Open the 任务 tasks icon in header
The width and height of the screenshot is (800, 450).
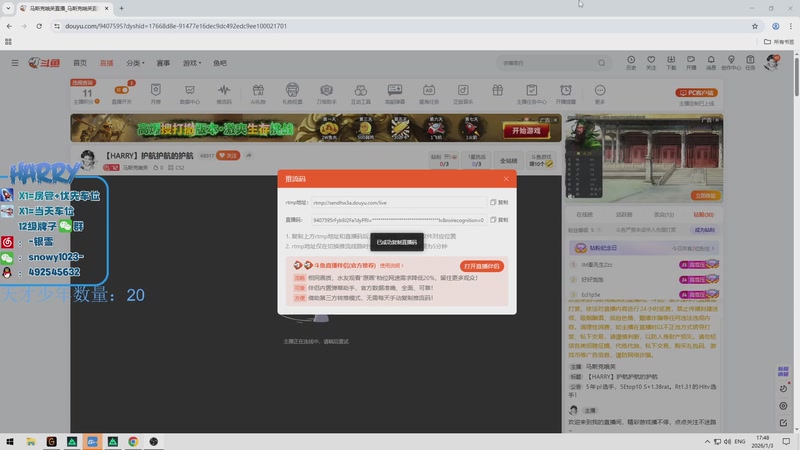[750, 62]
